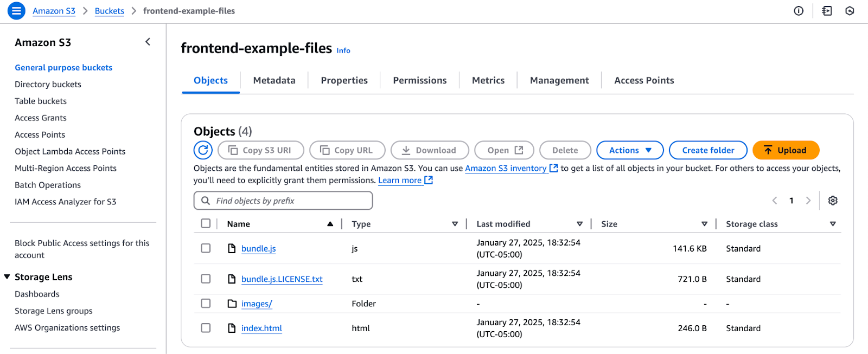
Task: Go to previous page of objects
Action: [x=775, y=201]
